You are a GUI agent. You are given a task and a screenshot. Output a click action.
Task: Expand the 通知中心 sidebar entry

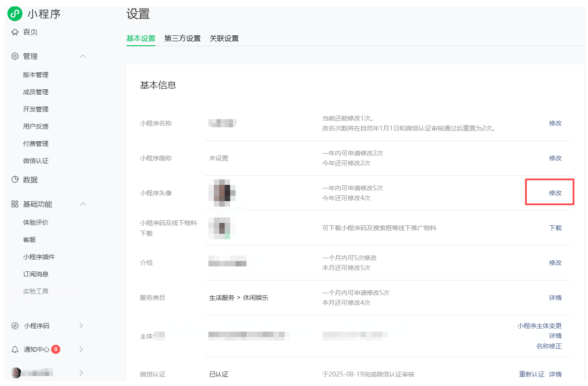tap(82, 349)
